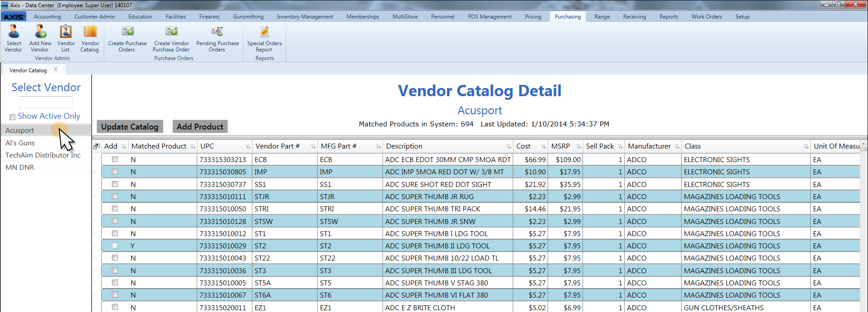
Task: Click Create Vendor Purchase Order icon
Action: click(x=171, y=38)
